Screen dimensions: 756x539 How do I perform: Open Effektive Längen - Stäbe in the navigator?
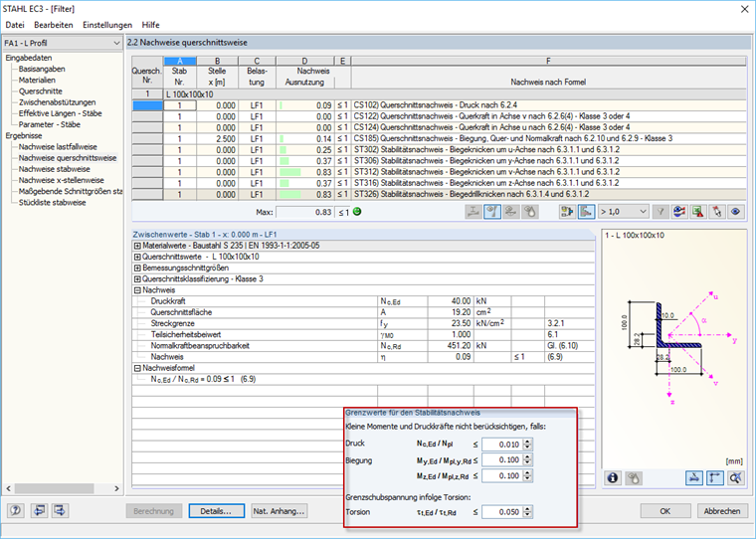pyautogui.click(x=61, y=113)
